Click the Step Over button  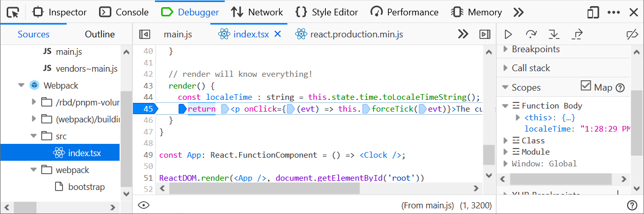531,34
